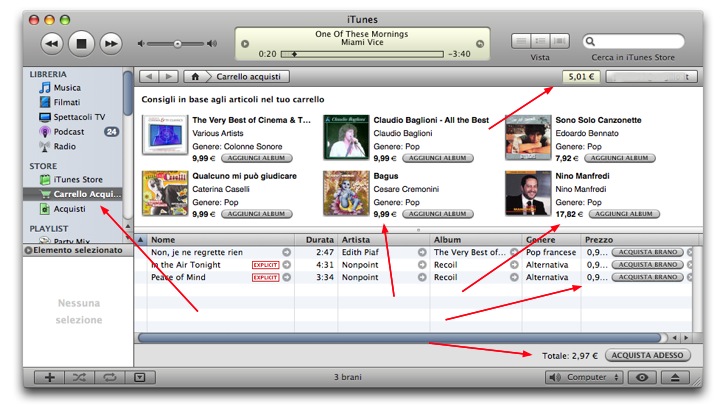Click Carrello acquisti breadcrumb
This screenshot has width=720, height=414.
click(x=248, y=77)
